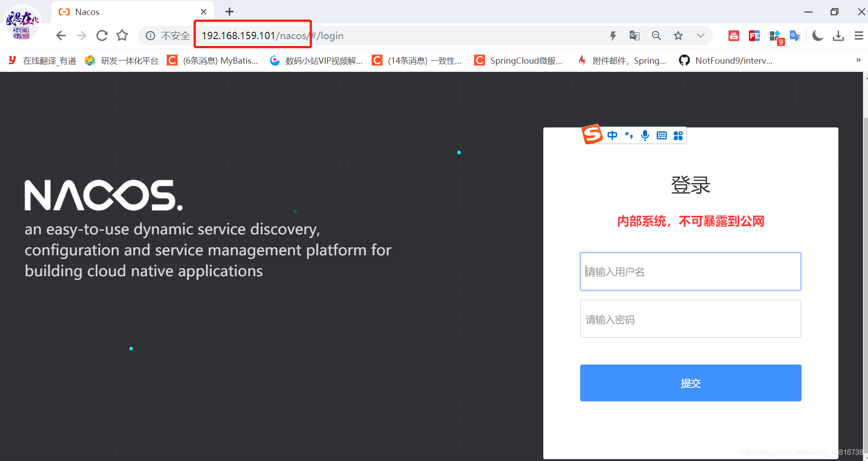Open the Sogou soft keyboard icon
The image size is (868, 461).
pyautogui.click(x=662, y=135)
